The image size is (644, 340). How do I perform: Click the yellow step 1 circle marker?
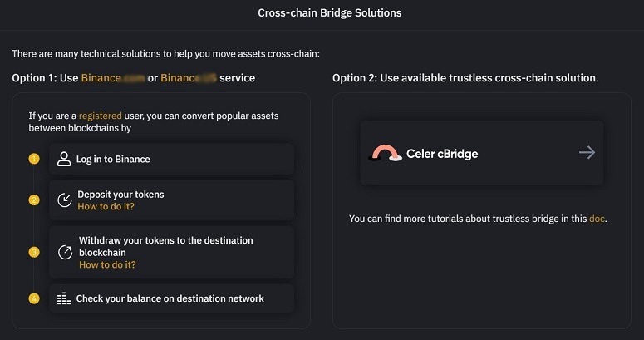(34, 158)
